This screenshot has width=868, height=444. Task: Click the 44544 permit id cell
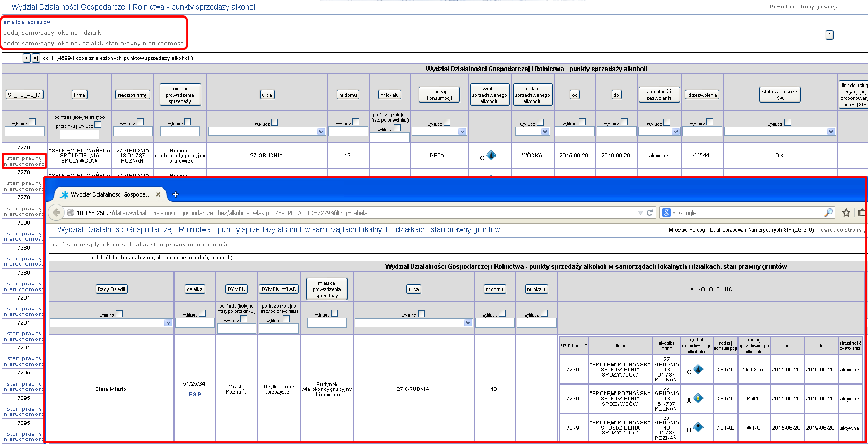(x=701, y=155)
